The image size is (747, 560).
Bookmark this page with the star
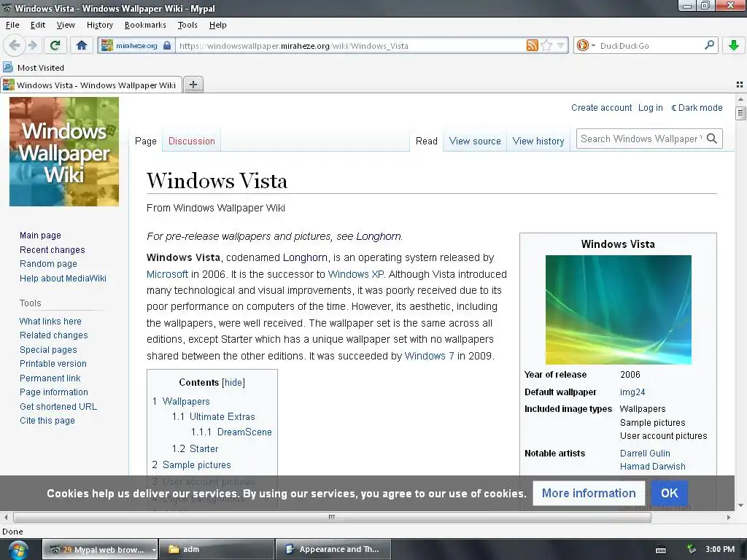547,45
